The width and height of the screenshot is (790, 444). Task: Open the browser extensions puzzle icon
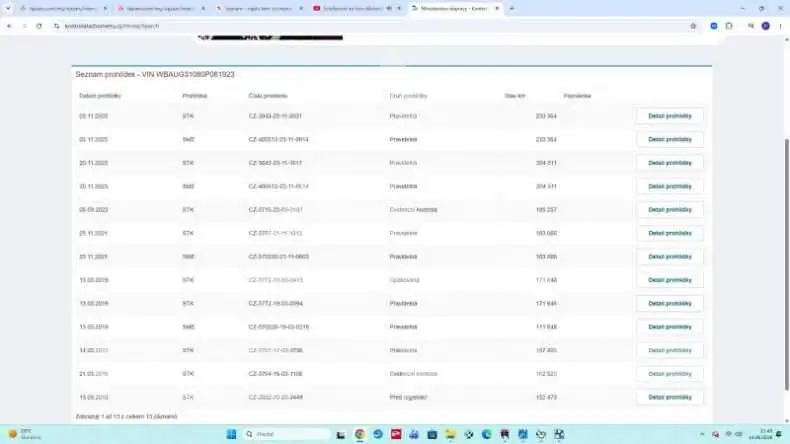pyautogui.click(x=729, y=26)
